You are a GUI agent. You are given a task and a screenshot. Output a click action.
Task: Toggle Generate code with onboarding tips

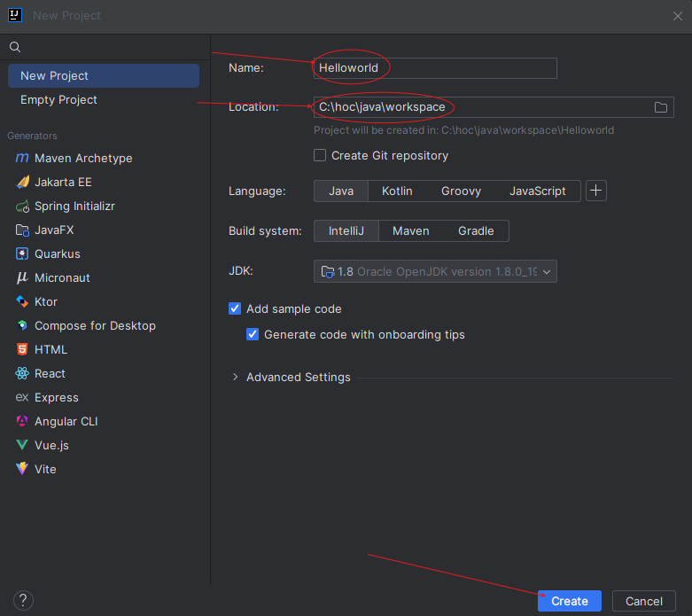tap(253, 334)
